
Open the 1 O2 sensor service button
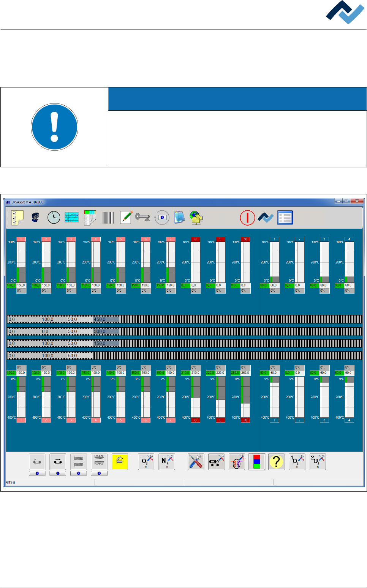[x=297, y=462]
